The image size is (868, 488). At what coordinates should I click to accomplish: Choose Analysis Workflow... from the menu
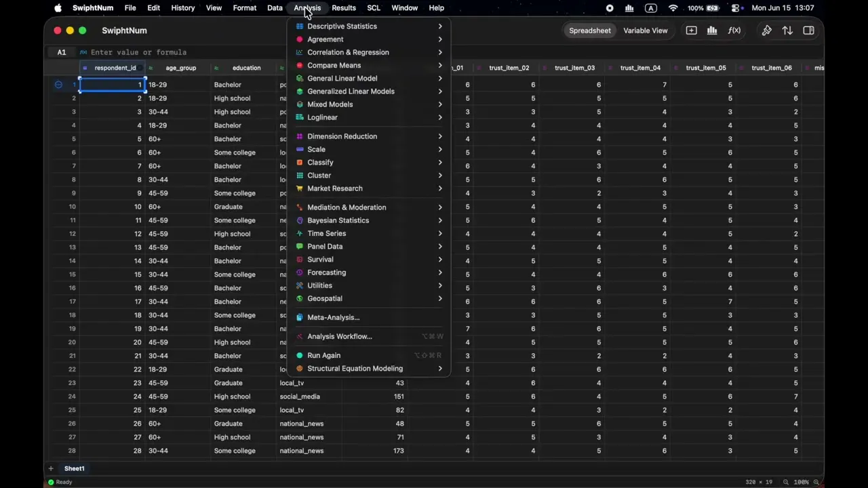[369, 336]
